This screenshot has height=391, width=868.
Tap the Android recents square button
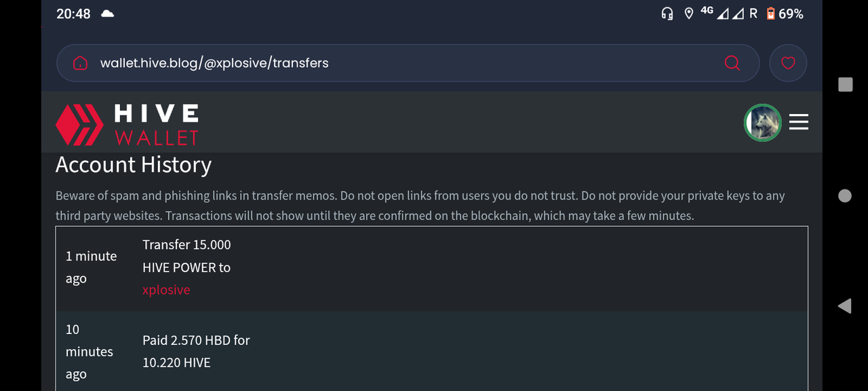click(x=845, y=85)
